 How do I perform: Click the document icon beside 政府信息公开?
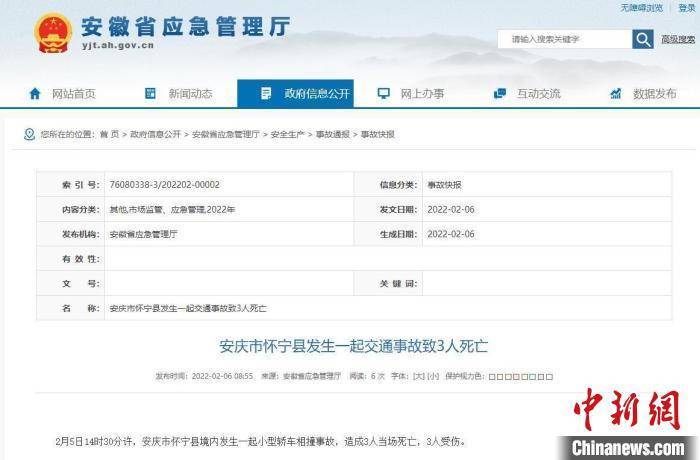click(266, 93)
